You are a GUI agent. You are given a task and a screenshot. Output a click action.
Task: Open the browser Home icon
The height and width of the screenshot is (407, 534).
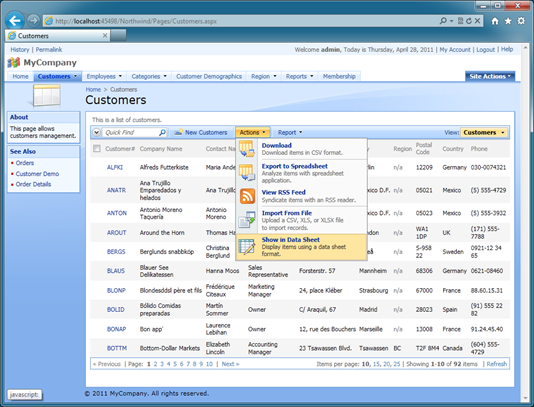point(495,21)
